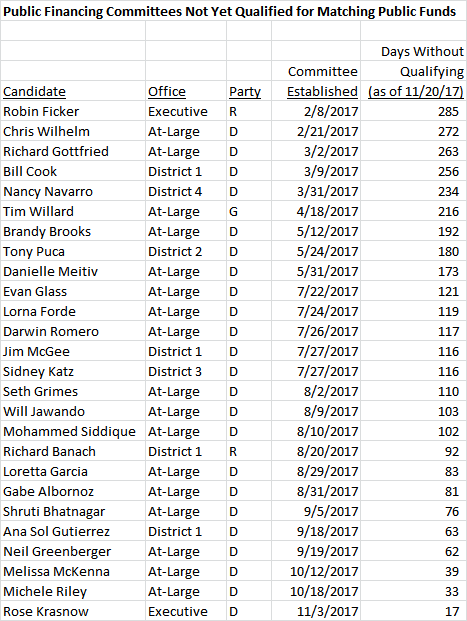Select the Party column header cell

pyautogui.click(x=249, y=91)
